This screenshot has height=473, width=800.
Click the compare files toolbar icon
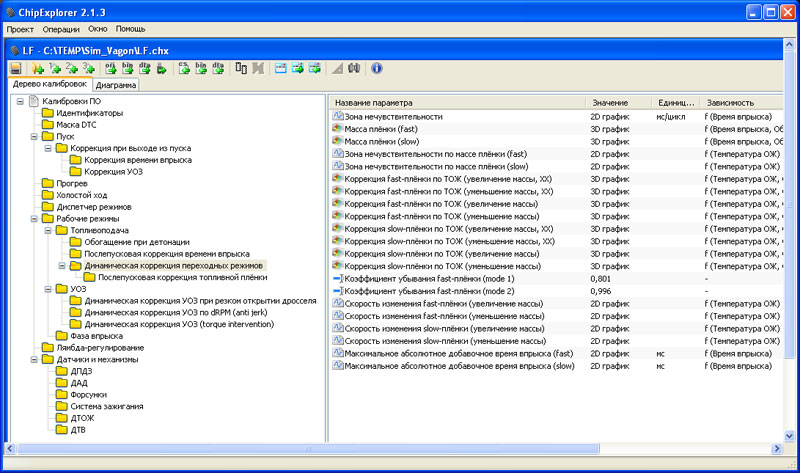[x=241, y=68]
